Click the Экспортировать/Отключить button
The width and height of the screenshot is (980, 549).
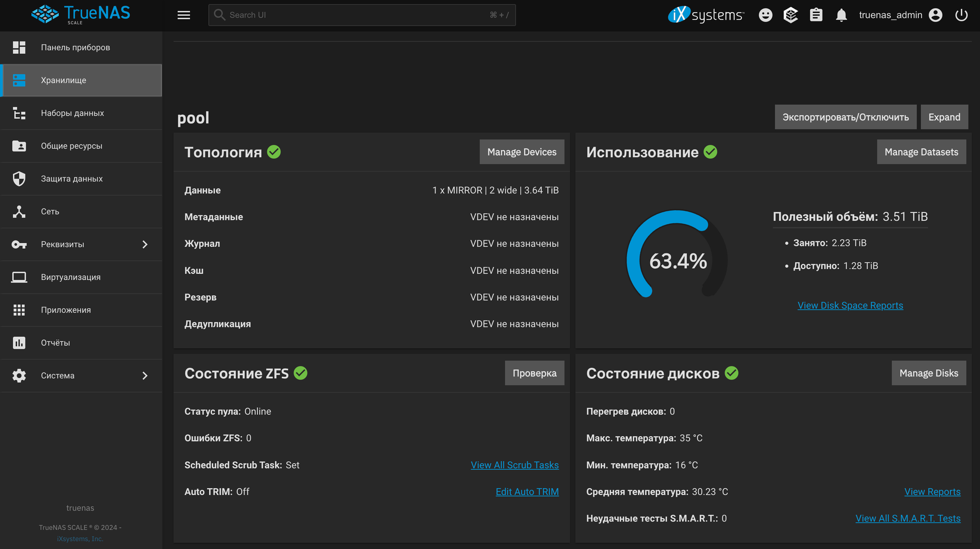point(846,117)
